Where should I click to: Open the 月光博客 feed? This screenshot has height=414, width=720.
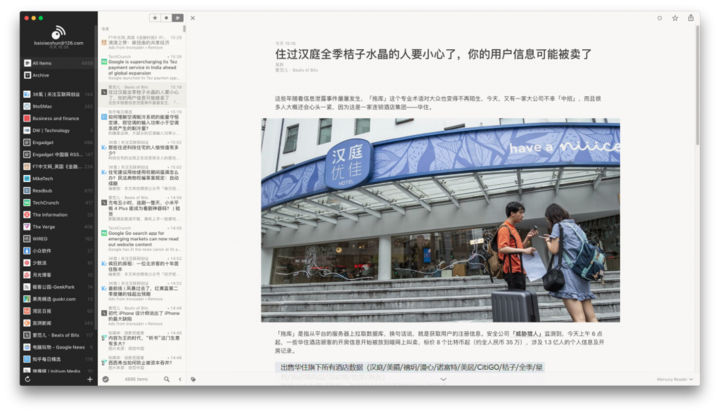[x=59, y=274]
